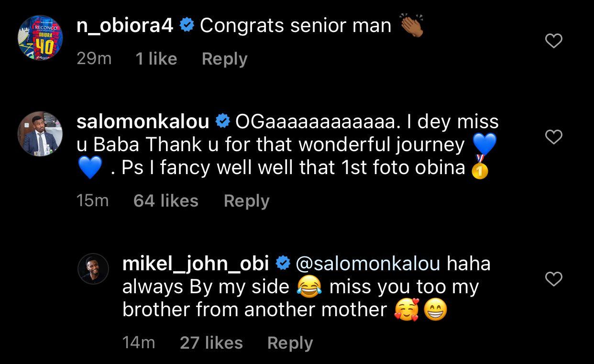Tap the verified badge beside mikel_john_obi
Image resolution: width=594 pixels, height=364 pixels.
tap(283, 264)
